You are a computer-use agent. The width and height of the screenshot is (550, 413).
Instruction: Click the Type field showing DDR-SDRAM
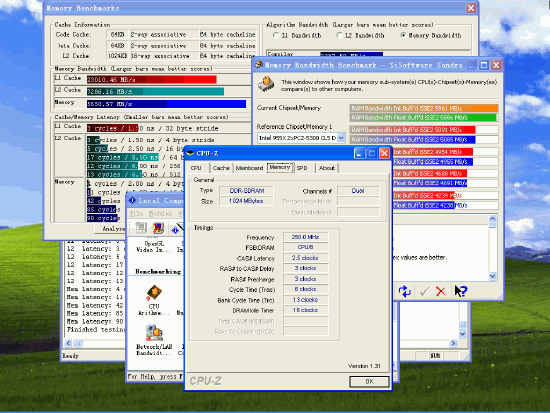(x=247, y=191)
